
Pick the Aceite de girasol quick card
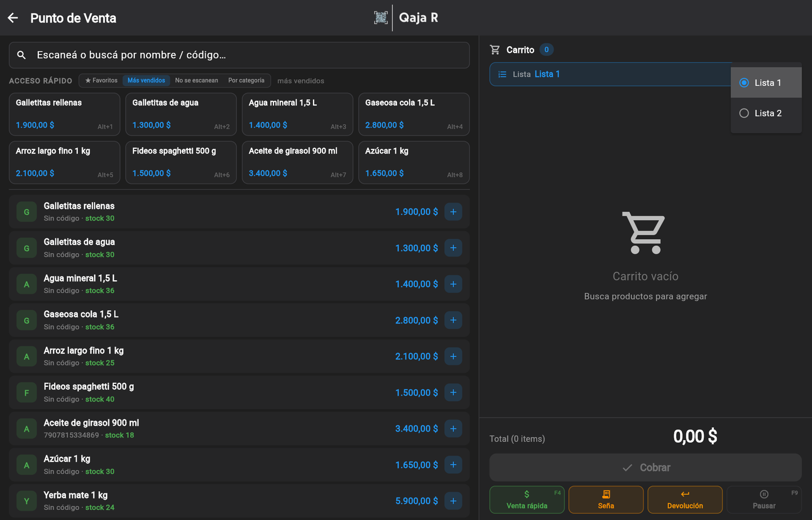297,162
